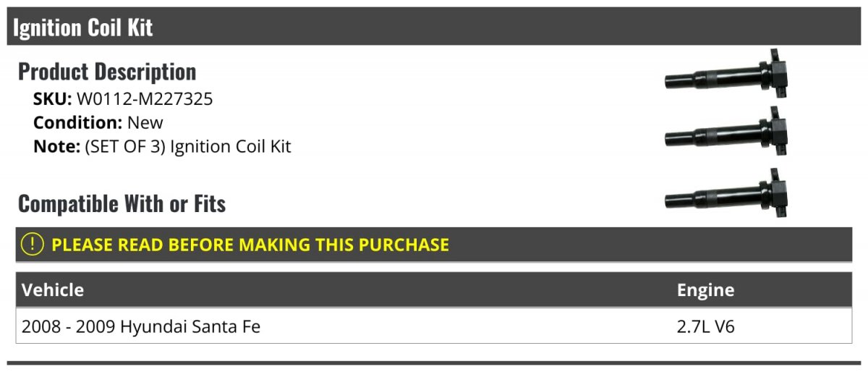Viewport: 868px width, 372px height.
Task: Click the Ignition Coil Kit header bar
Action: pyautogui.click(x=434, y=27)
